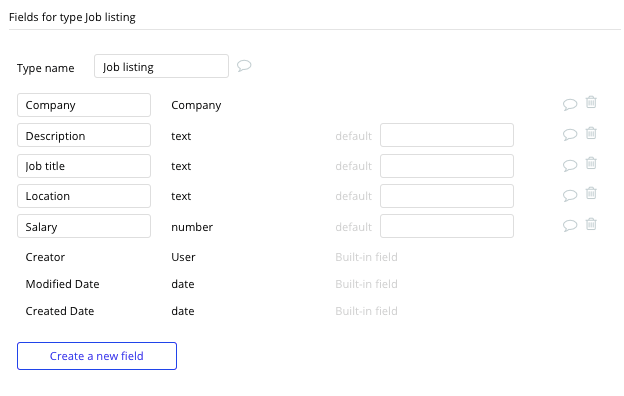Delete the Description field via trash icon
624x396 pixels.
point(591,133)
